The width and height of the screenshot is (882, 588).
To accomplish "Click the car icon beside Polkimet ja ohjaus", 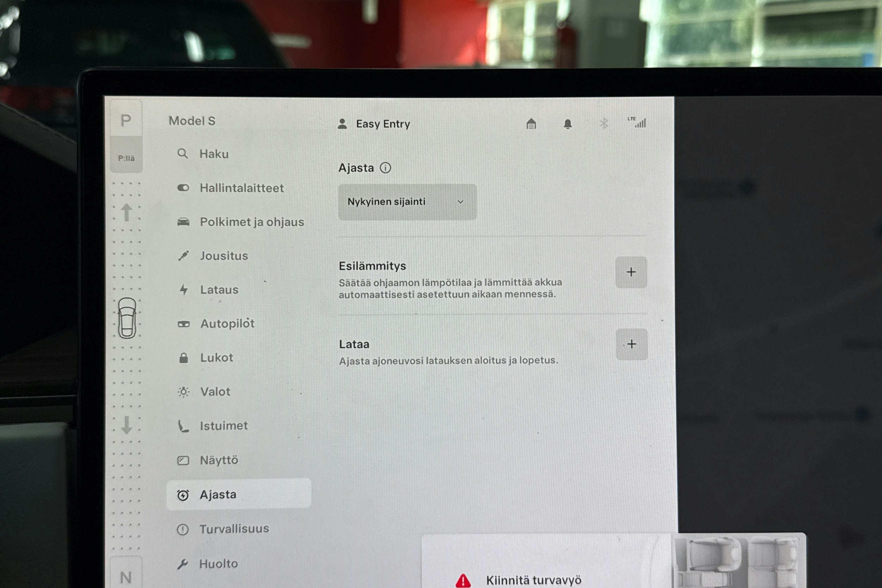I will click(x=183, y=222).
